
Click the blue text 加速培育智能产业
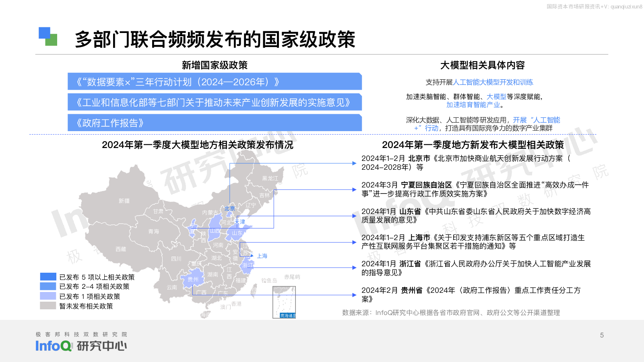[x=473, y=105]
